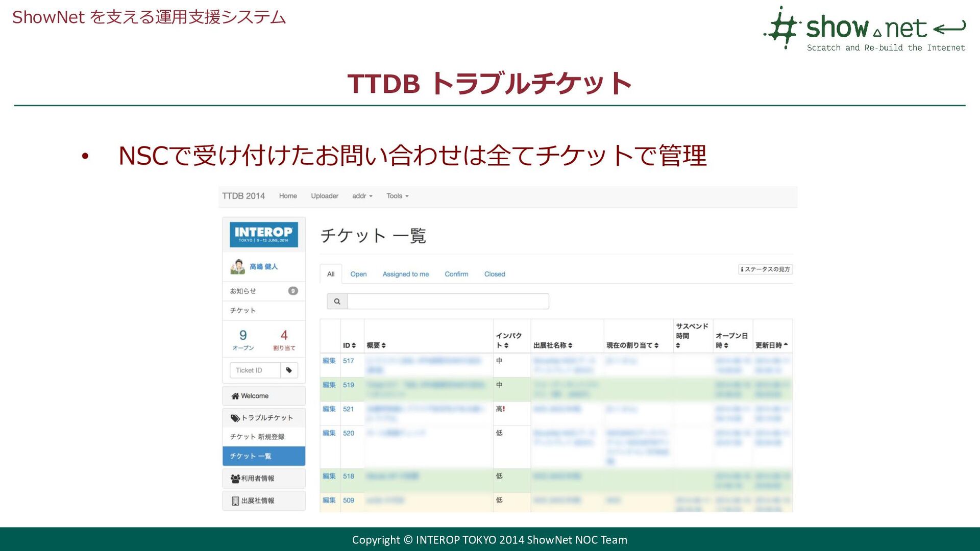Click the user name 高嶋 健人
This screenshot has width=980, height=551.
(263, 267)
